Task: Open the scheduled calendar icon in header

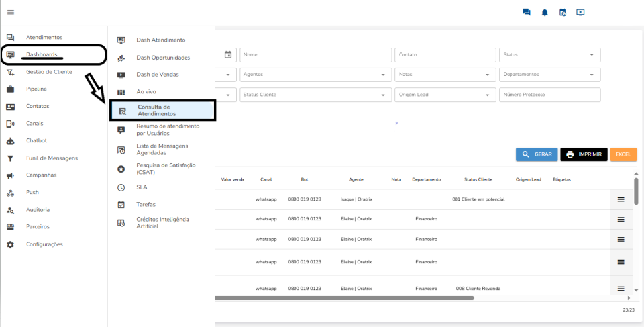Action: (563, 12)
